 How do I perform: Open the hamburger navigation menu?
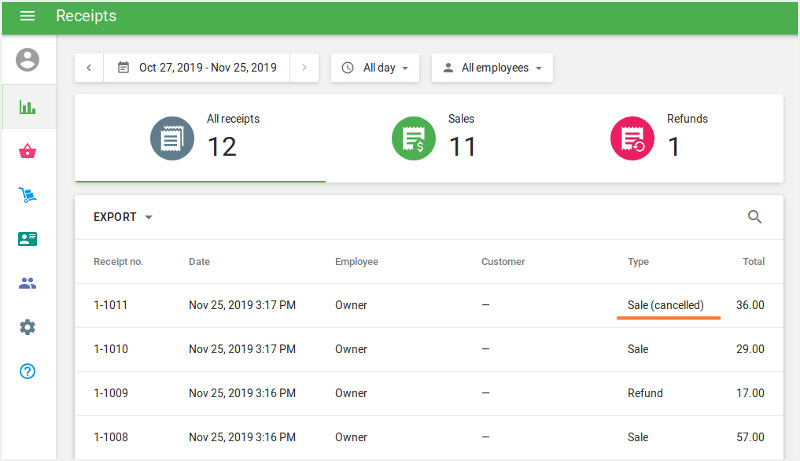(27, 16)
